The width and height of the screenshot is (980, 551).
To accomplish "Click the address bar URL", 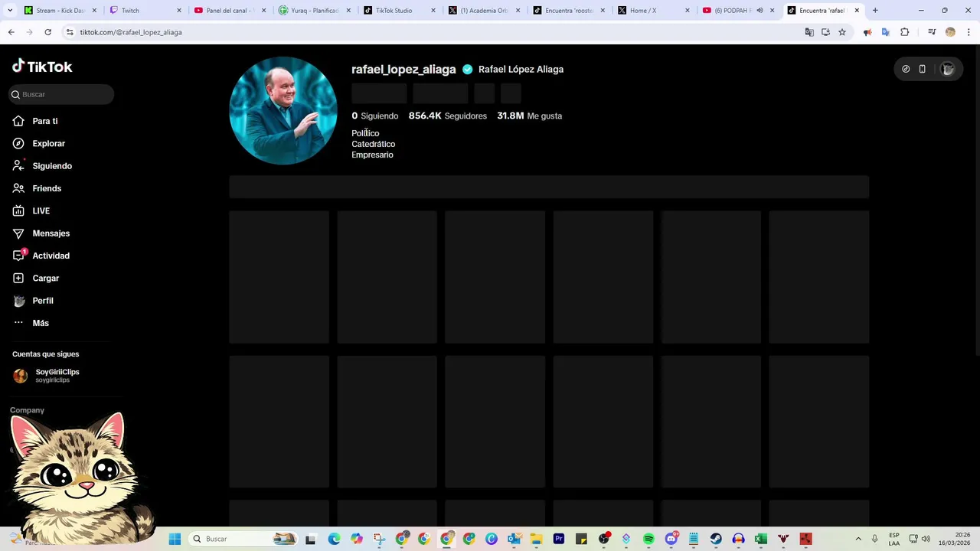I will click(x=131, y=32).
